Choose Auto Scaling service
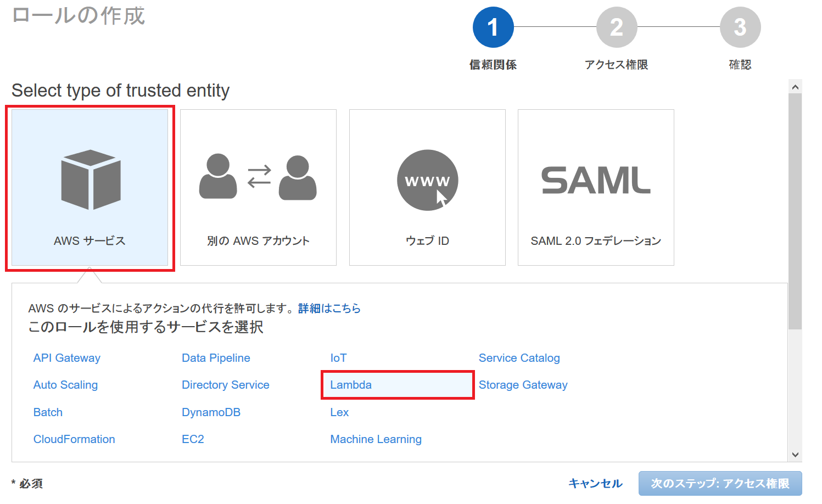The image size is (822, 504). (x=65, y=385)
